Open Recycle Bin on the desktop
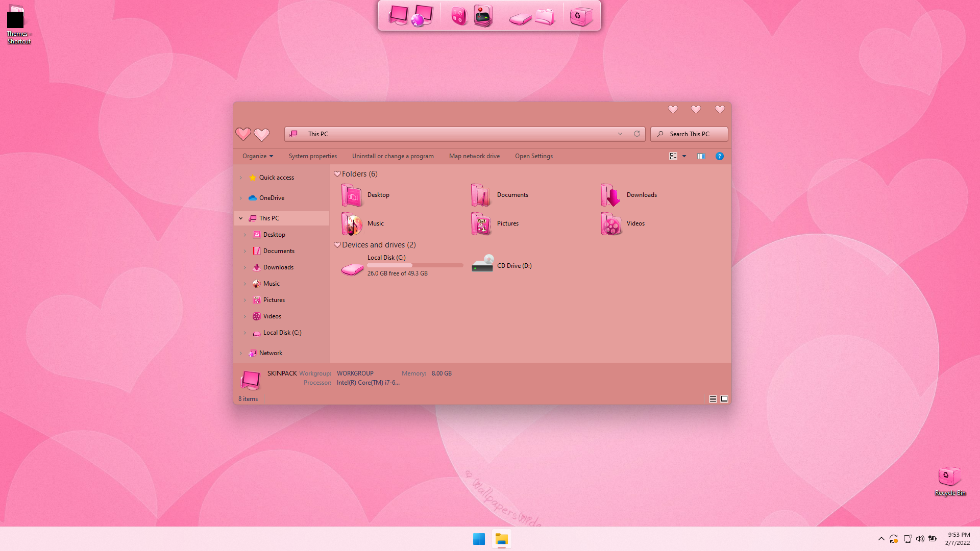Screen dimensions: 980x551 coord(949,477)
